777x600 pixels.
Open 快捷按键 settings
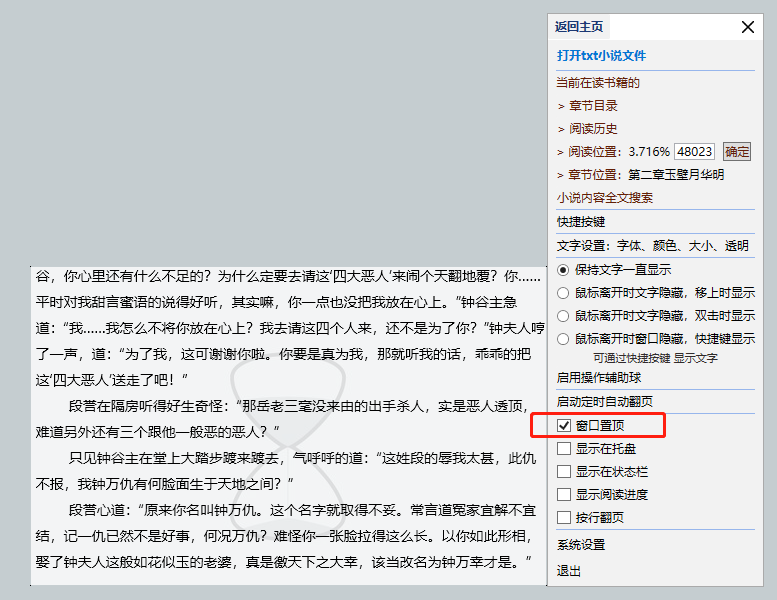pyautogui.click(x=581, y=221)
